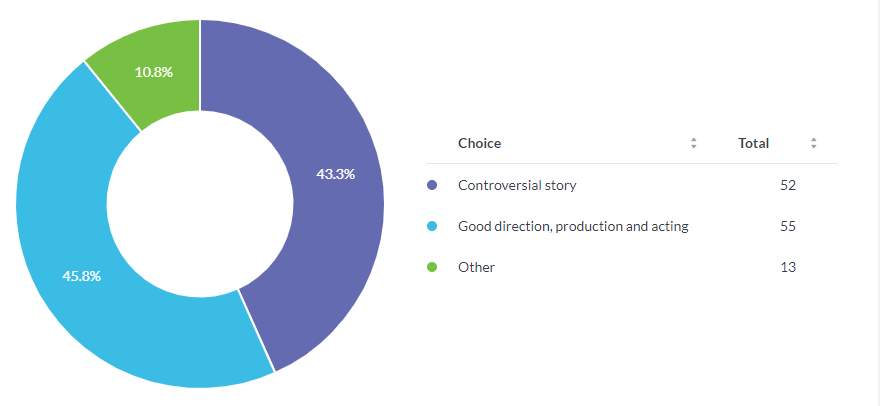880x406 pixels.
Task: Select the Good direction, production and acting row
Action: [x=631, y=226]
